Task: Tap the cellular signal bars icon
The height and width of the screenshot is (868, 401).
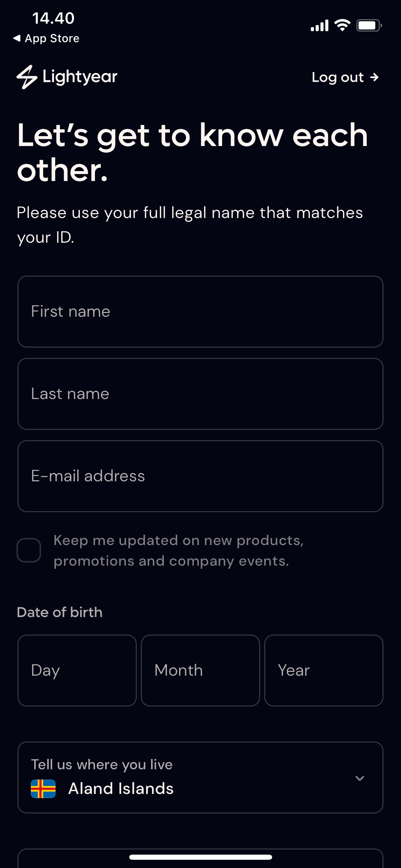Action: click(x=319, y=25)
